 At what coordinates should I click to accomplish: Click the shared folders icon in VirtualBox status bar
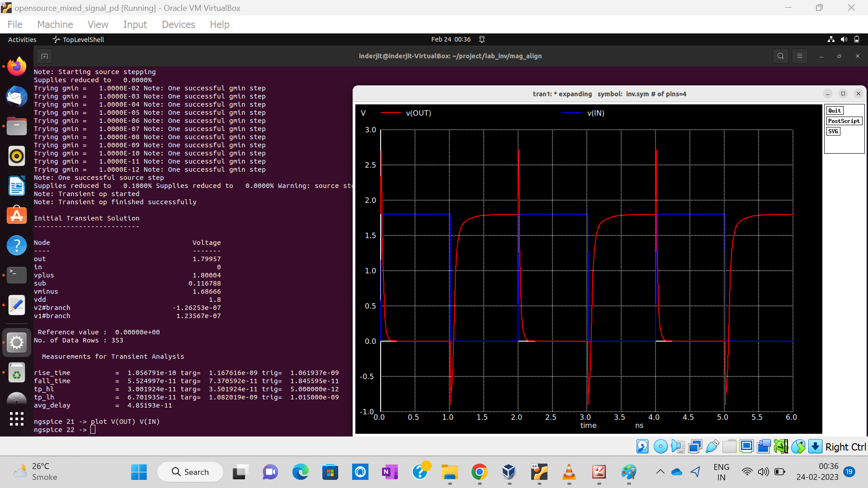click(x=729, y=446)
